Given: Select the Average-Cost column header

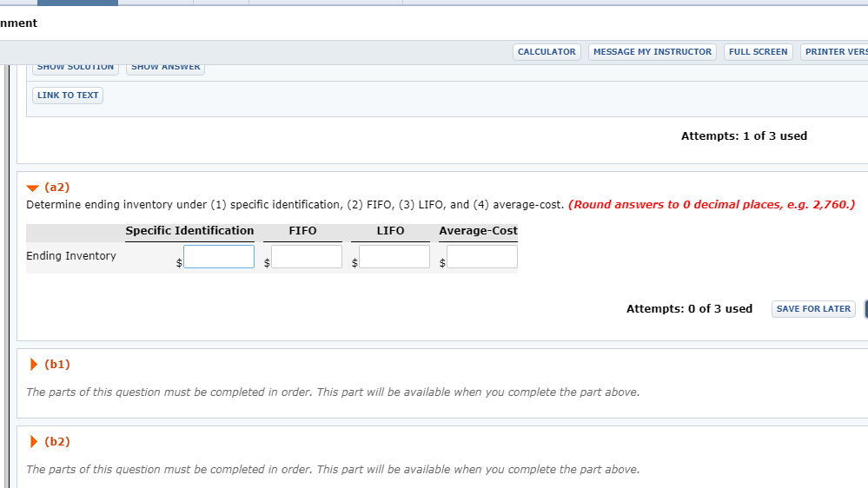Looking at the screenshot, I should point(478,231).
